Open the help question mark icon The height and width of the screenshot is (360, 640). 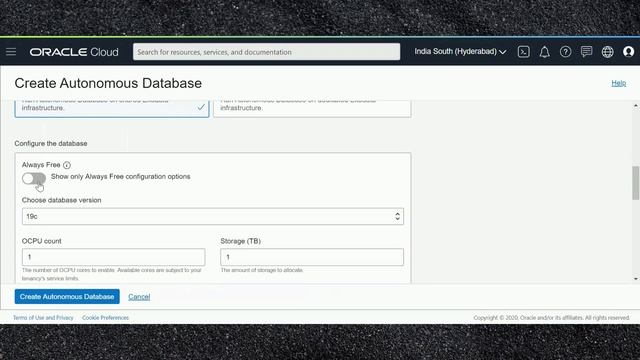pyautogui.click(x=565, y=52)
